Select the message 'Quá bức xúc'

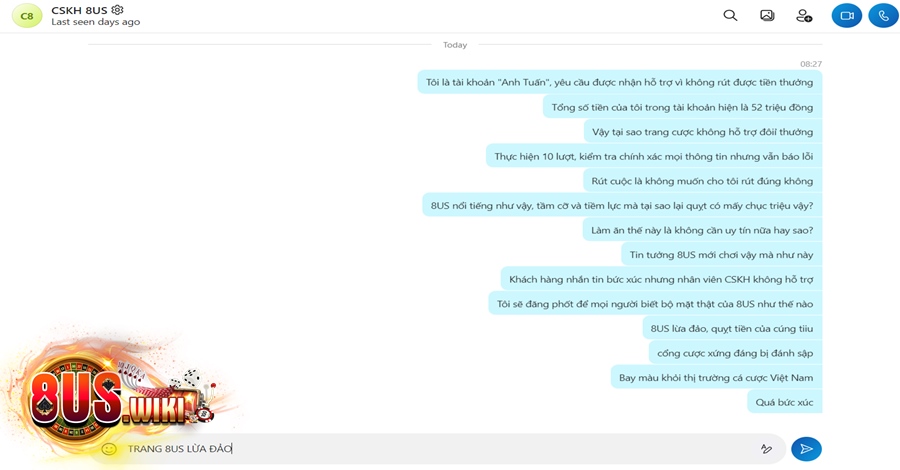coord(784,402)
